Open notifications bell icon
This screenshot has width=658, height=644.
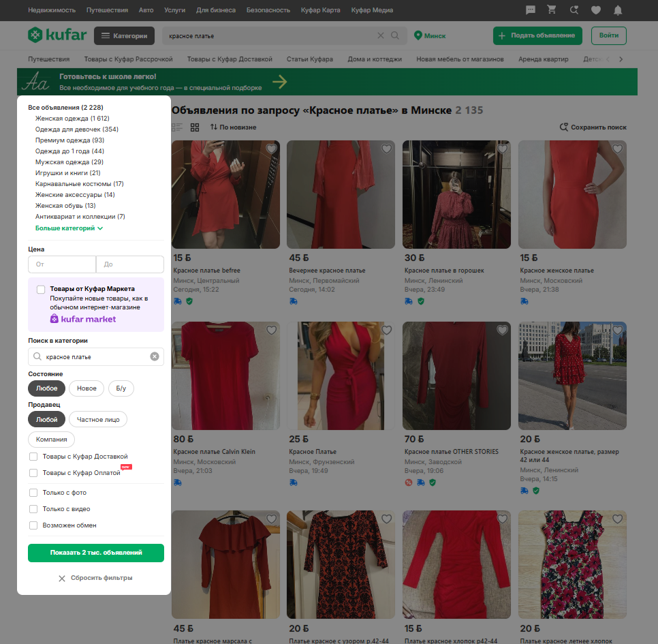(x=618, y=10)
